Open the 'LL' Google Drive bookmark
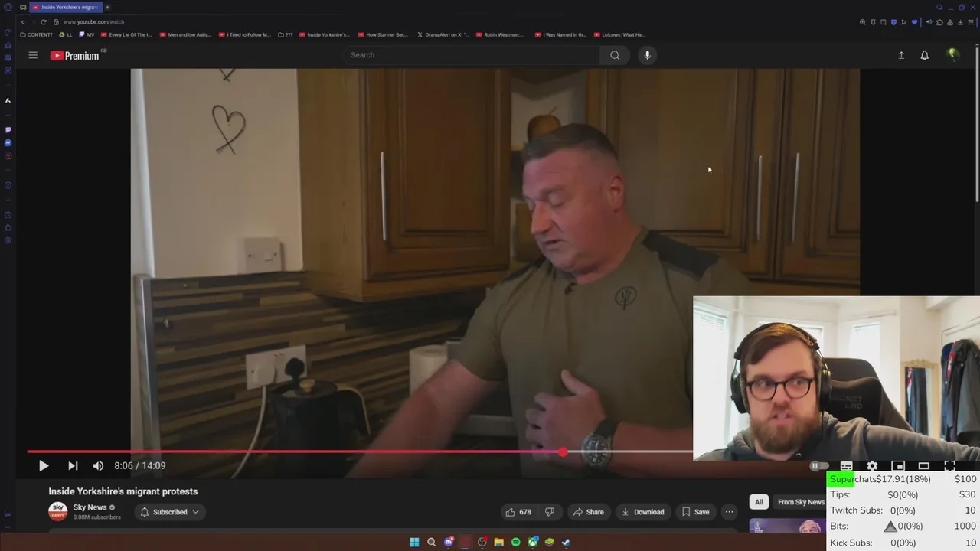The image size is (980, 551). click(x=66, y=34)
